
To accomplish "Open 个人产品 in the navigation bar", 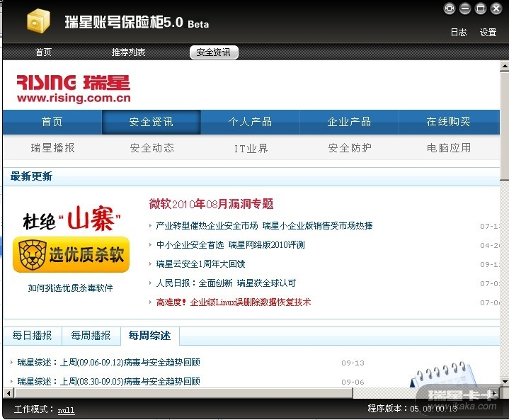I will pos(250,122).
